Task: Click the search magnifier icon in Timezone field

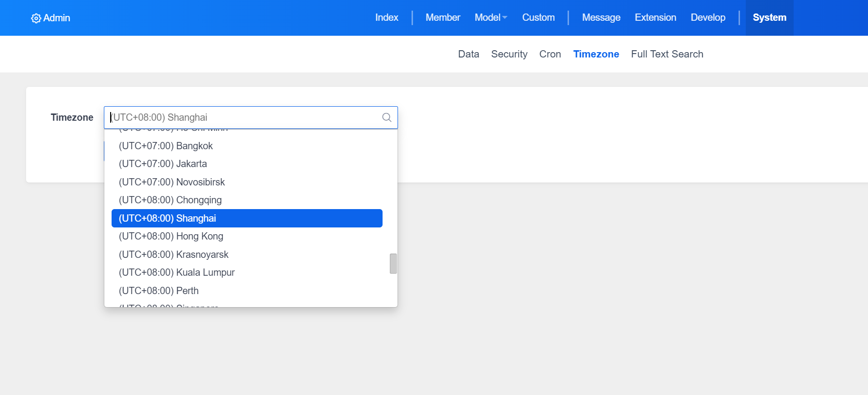Action: click(x=386, y=117)
